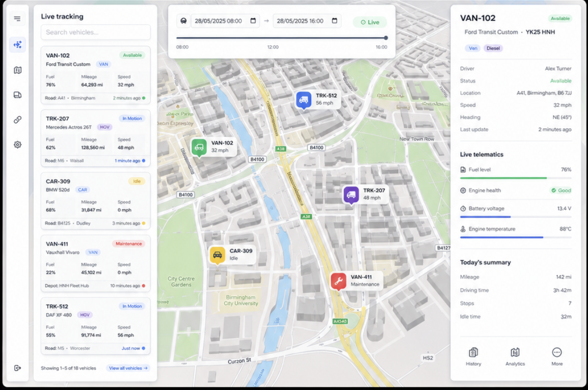Toggle the Live mode button

click(x=370, y=22)
